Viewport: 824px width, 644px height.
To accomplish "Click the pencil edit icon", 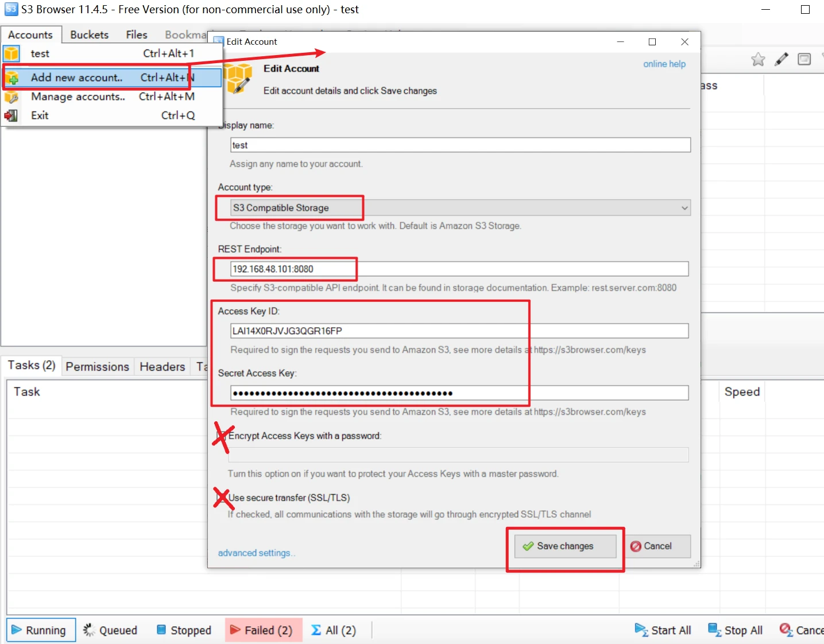I will (x=781, y=59).
